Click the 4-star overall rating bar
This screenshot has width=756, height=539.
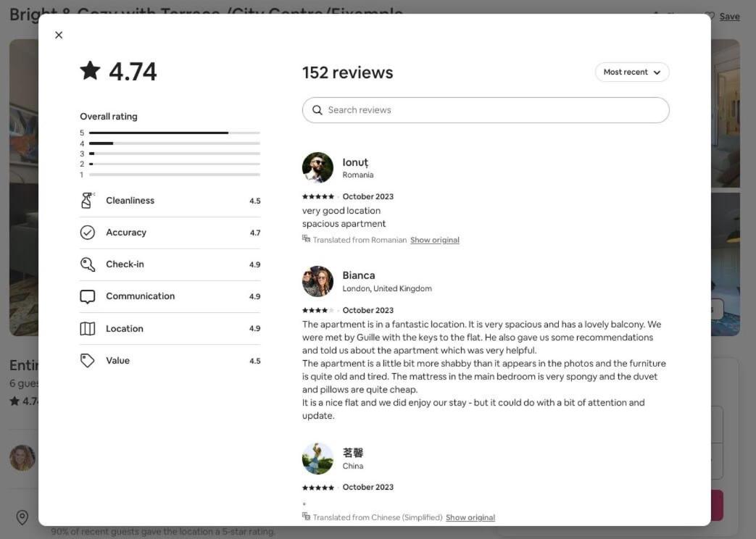click(x=175, y=143)
